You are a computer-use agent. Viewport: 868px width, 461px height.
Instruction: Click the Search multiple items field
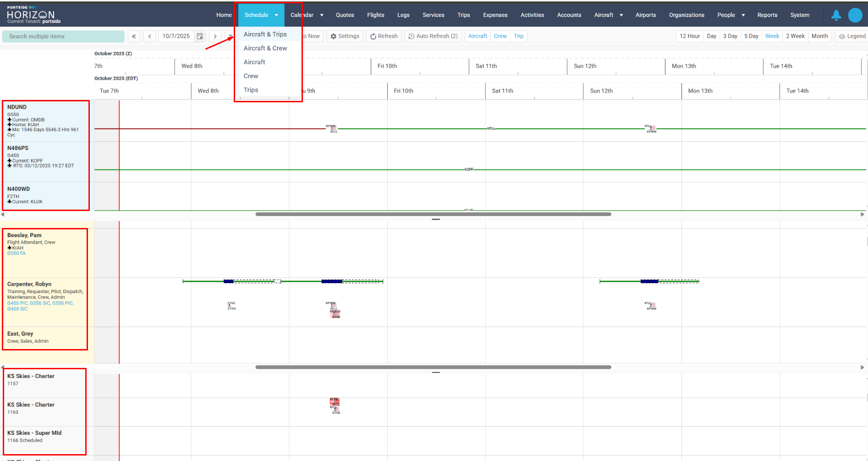[x=63, y=36]
